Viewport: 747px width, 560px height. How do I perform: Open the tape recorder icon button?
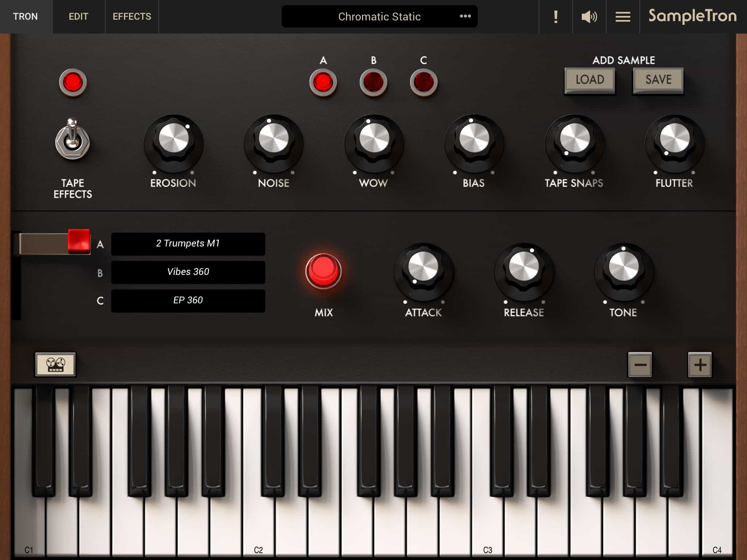pos(55,364)
